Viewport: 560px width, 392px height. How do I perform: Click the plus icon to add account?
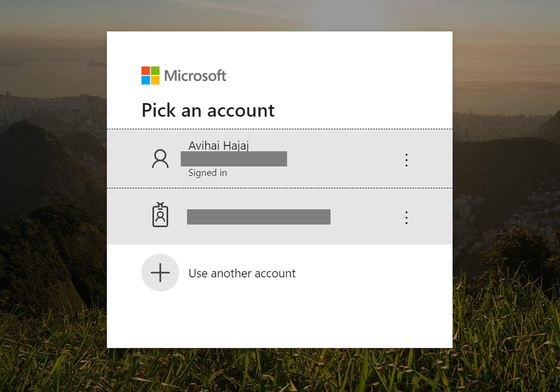pos(160,273)
